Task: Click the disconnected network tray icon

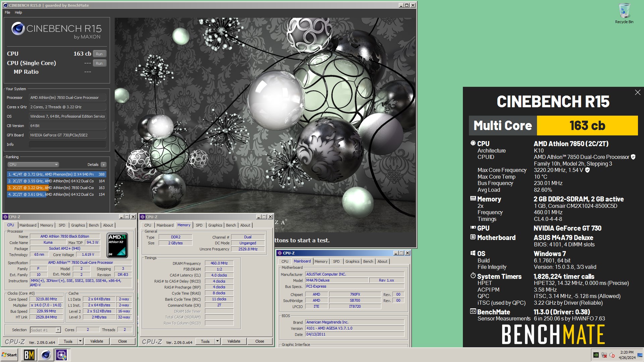Action: click(x=604, y=355)
